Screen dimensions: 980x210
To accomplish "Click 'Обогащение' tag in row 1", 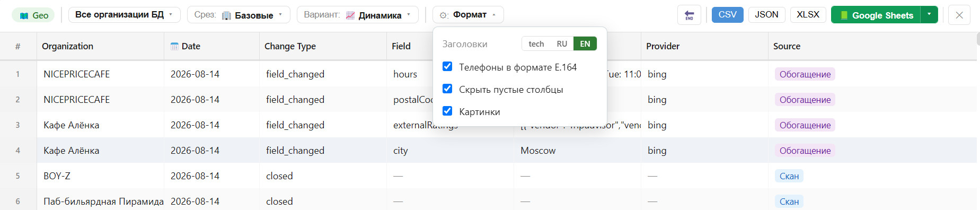I will 805,74.
